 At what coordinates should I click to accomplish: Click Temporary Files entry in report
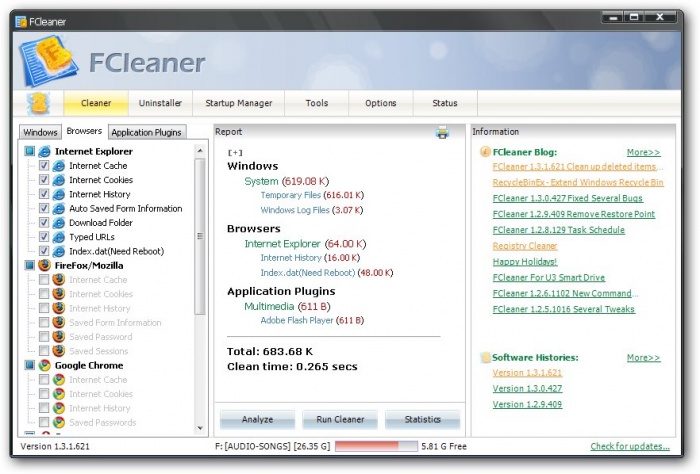coord(312,195)
